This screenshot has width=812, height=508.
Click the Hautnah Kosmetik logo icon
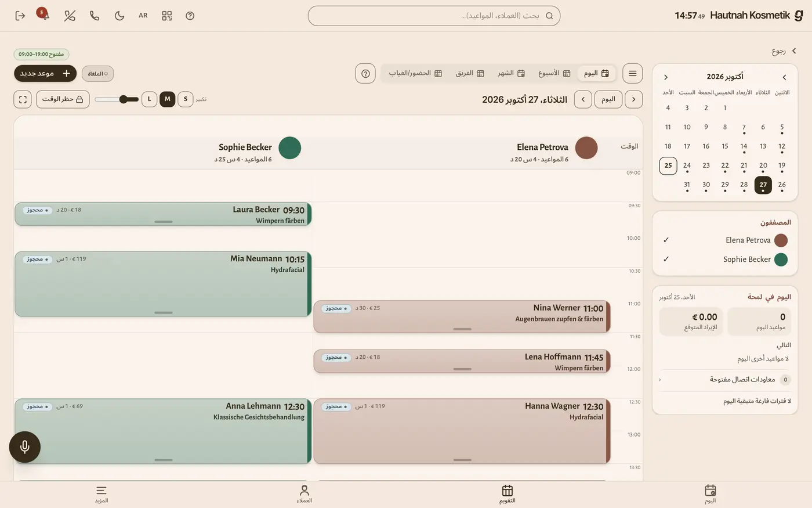coord(799,16)
